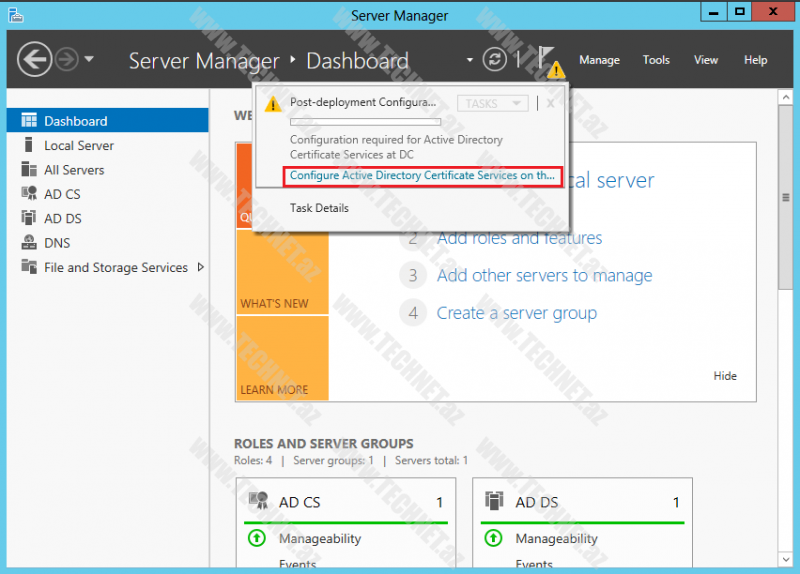Screen dimensions: 800x574
Task: Click the refresh dashboard icon
Action: 495,59
